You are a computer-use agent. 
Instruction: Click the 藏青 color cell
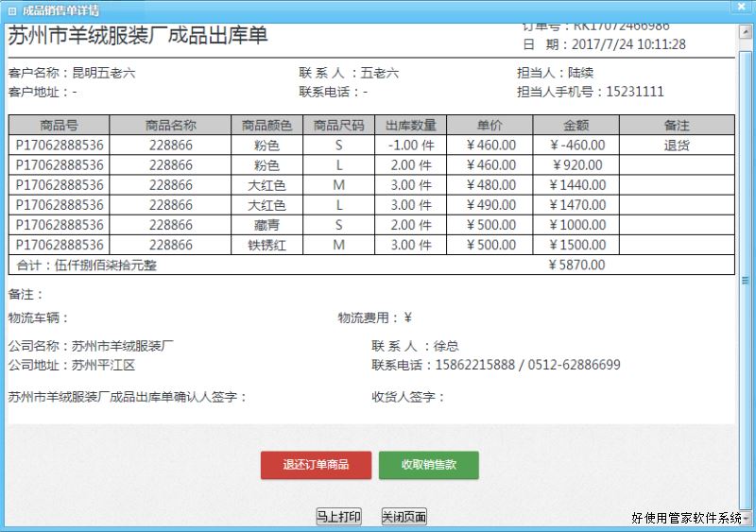coord(266,226)
